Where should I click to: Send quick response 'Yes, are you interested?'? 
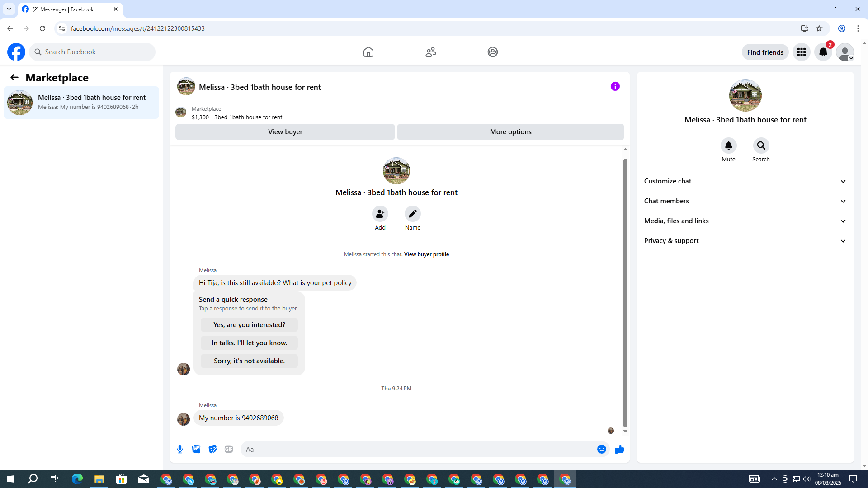(249, 325)
